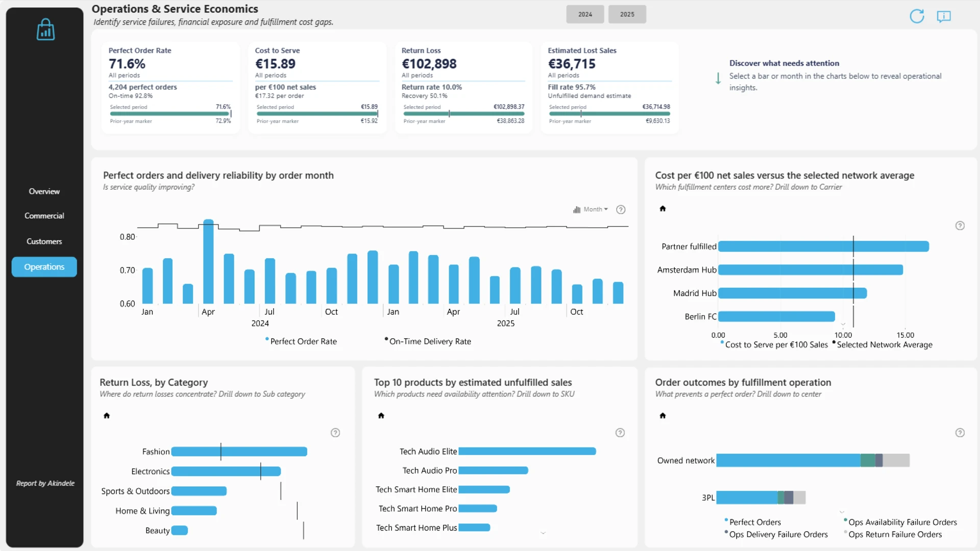
Task: Open the Month granularity dropdown
Action: pyautogui.click(x=591, y=209)
